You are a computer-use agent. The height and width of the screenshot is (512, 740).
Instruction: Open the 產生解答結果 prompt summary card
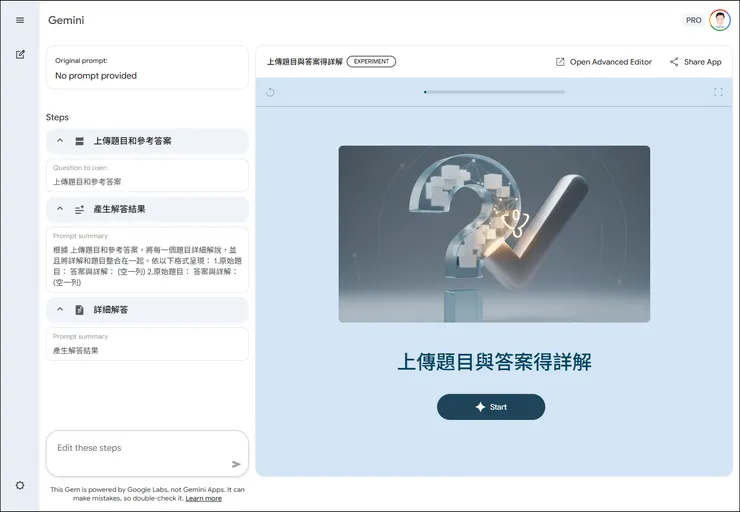click(147, 260)
